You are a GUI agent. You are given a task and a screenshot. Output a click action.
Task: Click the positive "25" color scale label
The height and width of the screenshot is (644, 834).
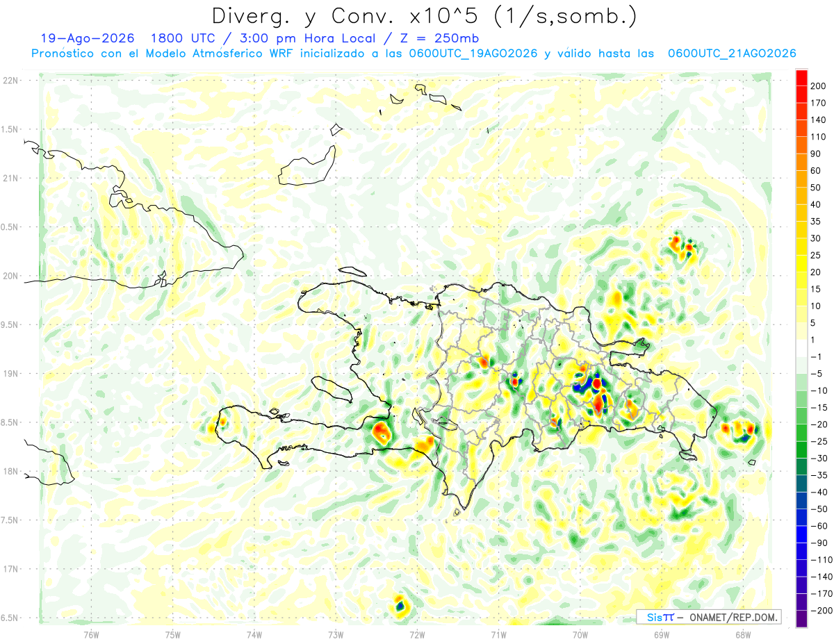pos(817,255)
